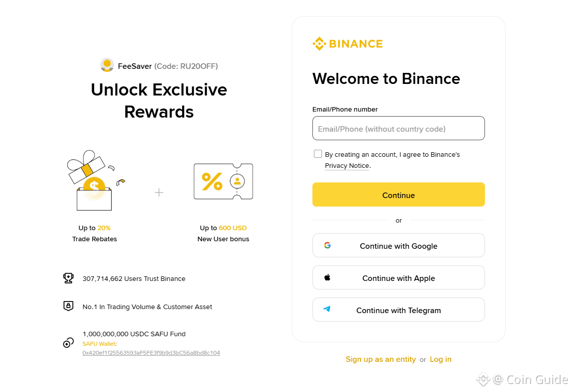Viewport: 572px width, 392px height.
Task: Choose Continue with Google
Action: point(398,245)
